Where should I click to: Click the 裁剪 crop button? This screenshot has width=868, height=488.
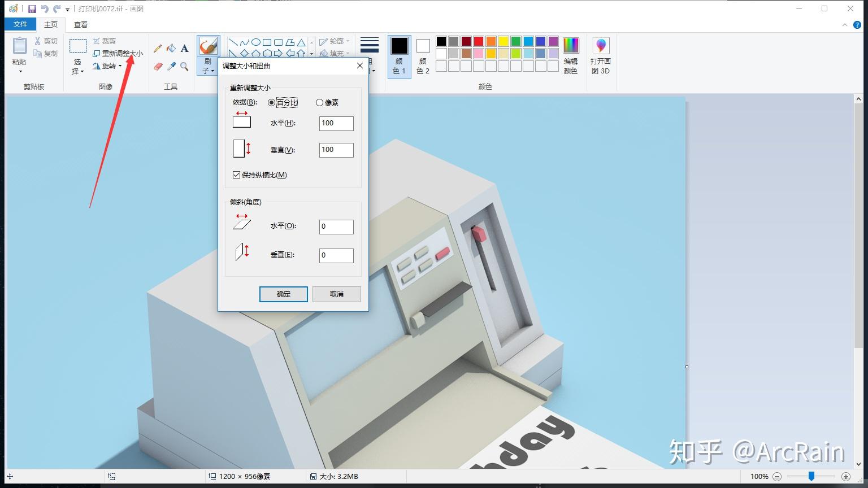105,41
